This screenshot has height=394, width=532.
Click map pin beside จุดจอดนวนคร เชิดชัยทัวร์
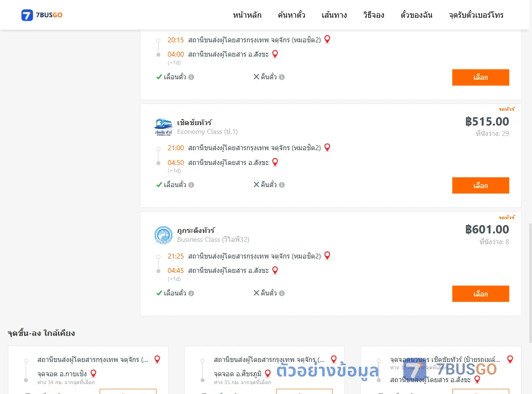[x=510, y=359]
